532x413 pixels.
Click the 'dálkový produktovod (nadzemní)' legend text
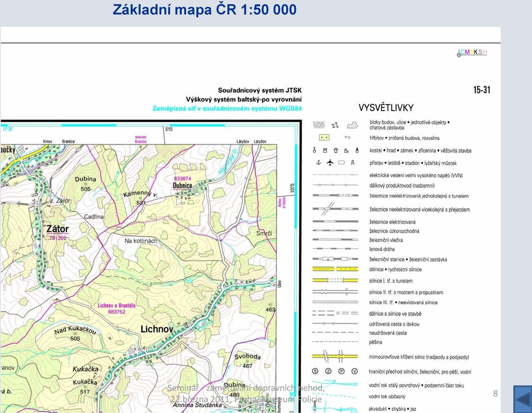402,185
